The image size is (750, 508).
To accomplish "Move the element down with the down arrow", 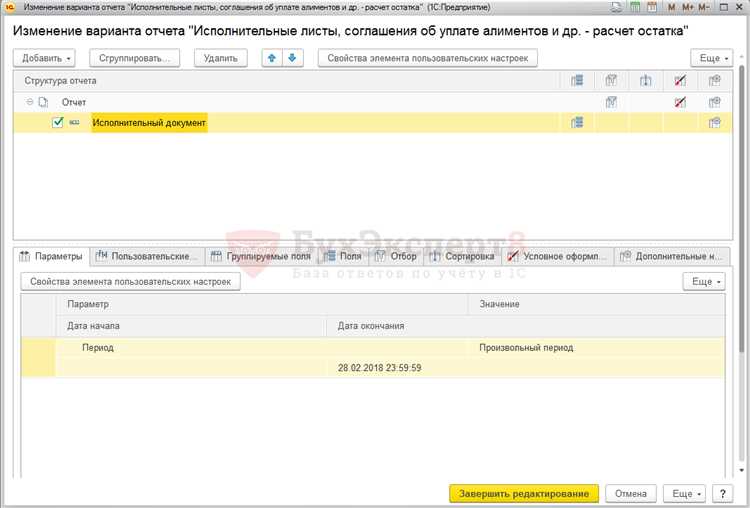I will point(291,58).
